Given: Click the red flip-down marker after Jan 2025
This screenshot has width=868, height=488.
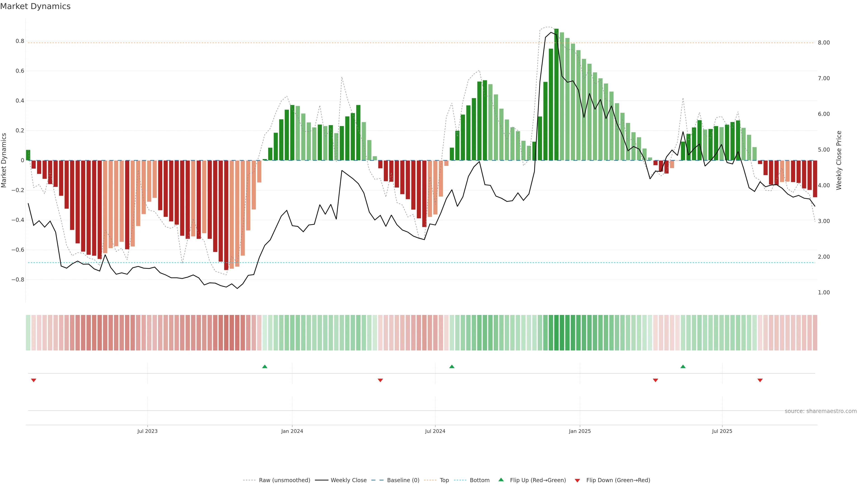Looking at the screenshot, I should (656, 380).
